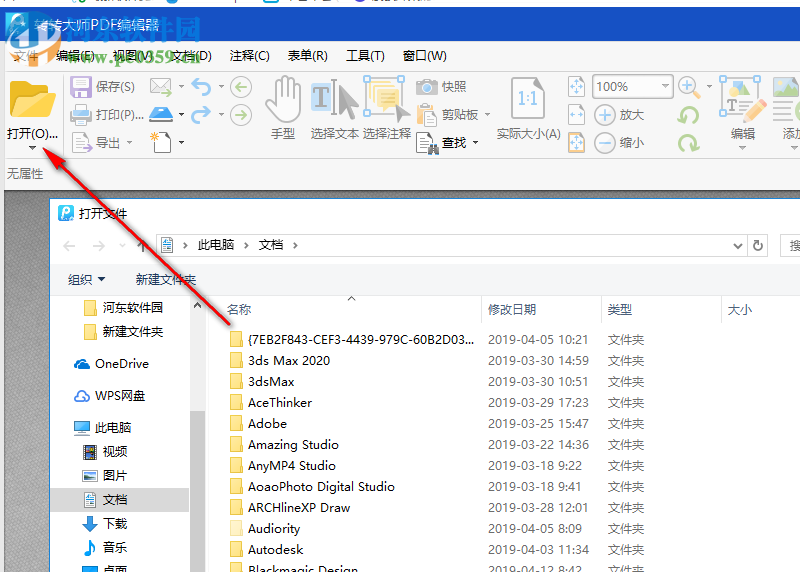800x572 pixels.
Task: Open the 组织 dropdown in file dialog
Action: coord(86,279)
